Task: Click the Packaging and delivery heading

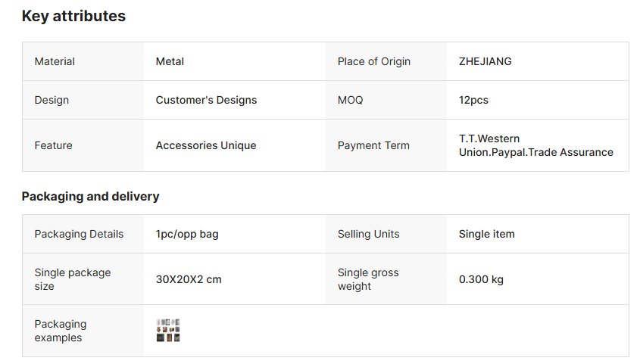Action: (x=90, y=196)
